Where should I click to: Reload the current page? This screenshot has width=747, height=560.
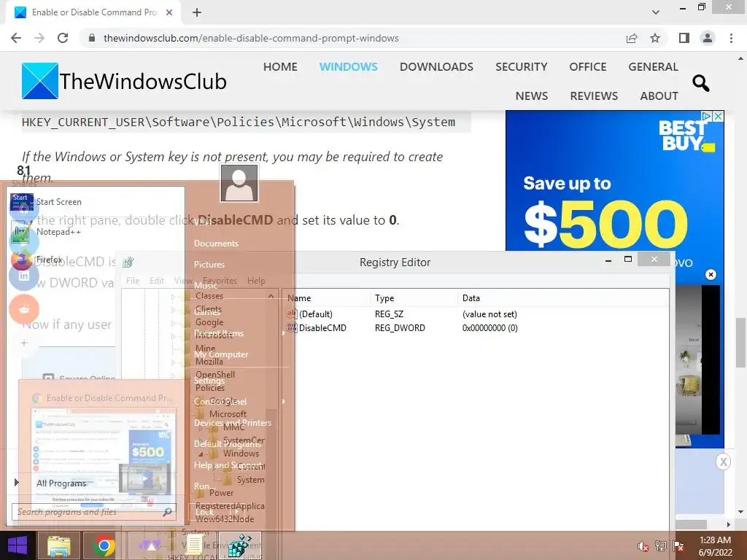pos(63,38)
